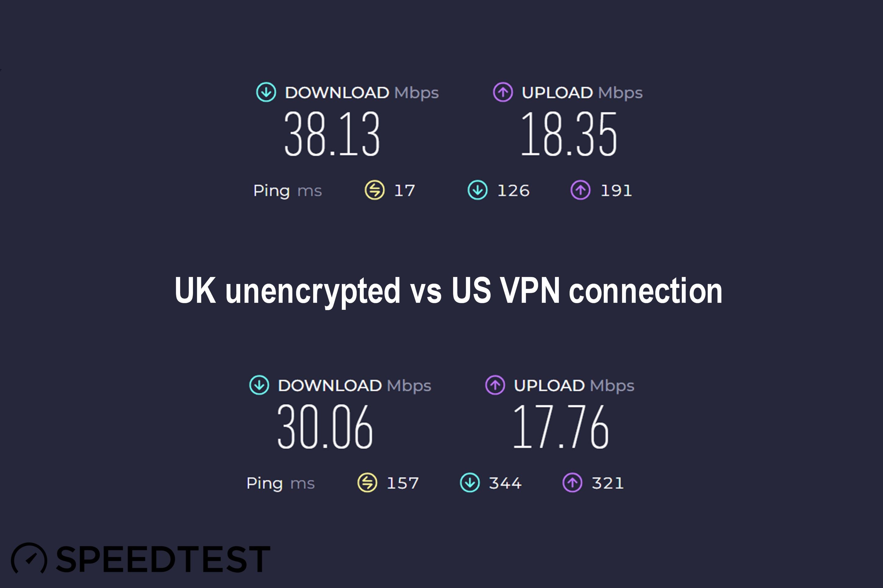Click the purple upload latency icon beside 191
The image size is (883, 588).
(x=581, y=190)
